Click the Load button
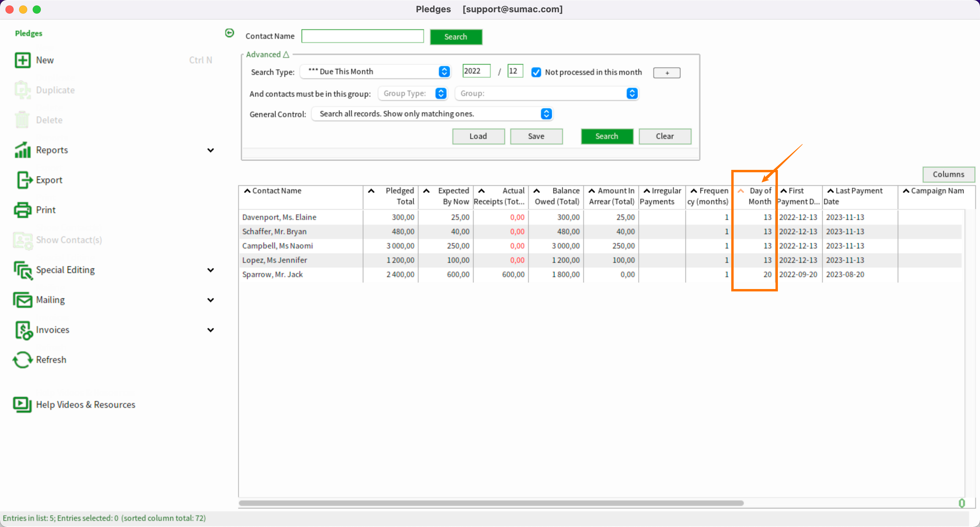Image resolution: width=980 pixels, height=527 pixels. 478,136
